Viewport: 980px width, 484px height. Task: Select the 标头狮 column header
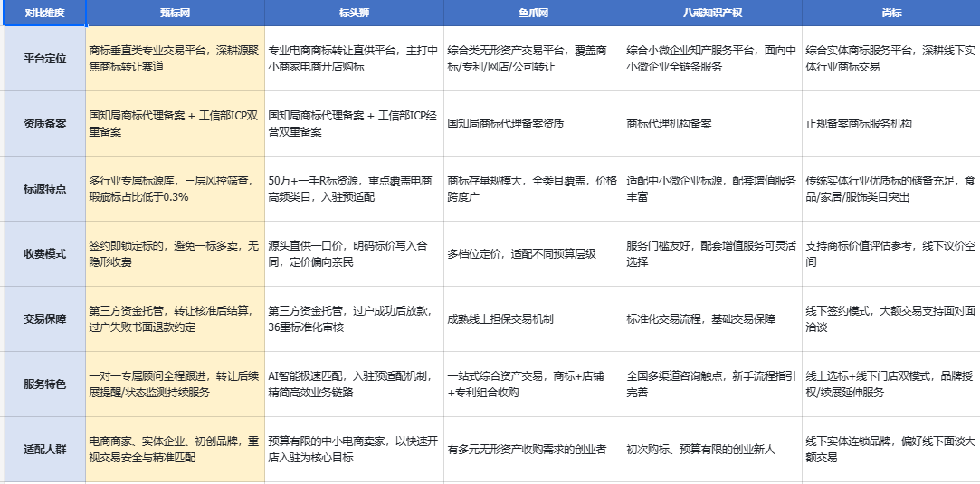(x=355, y=13)
